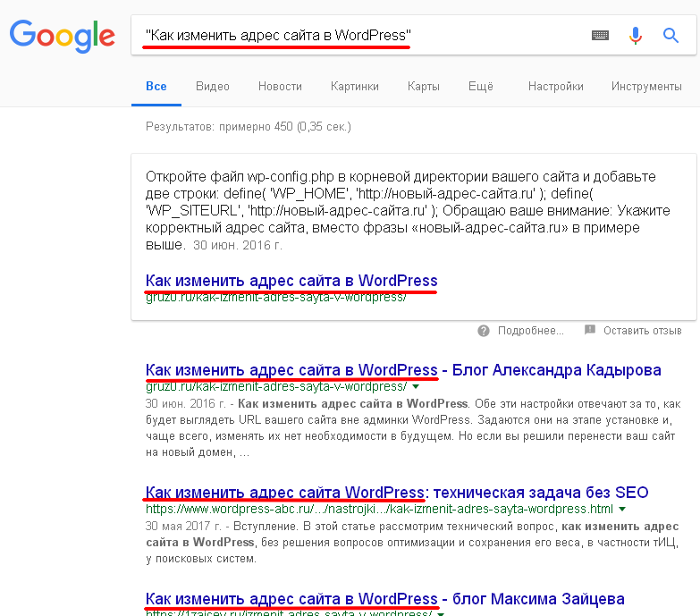This screenshot has height=616, width=700.
Task: Open the Инструменты options
Action: [x=646, y=86]
